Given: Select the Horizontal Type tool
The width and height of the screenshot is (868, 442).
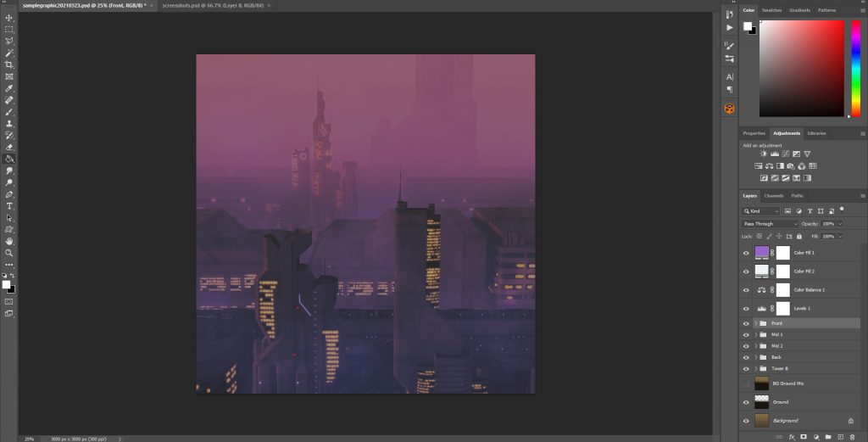Looking at the screenshot, I should point(8,206).
